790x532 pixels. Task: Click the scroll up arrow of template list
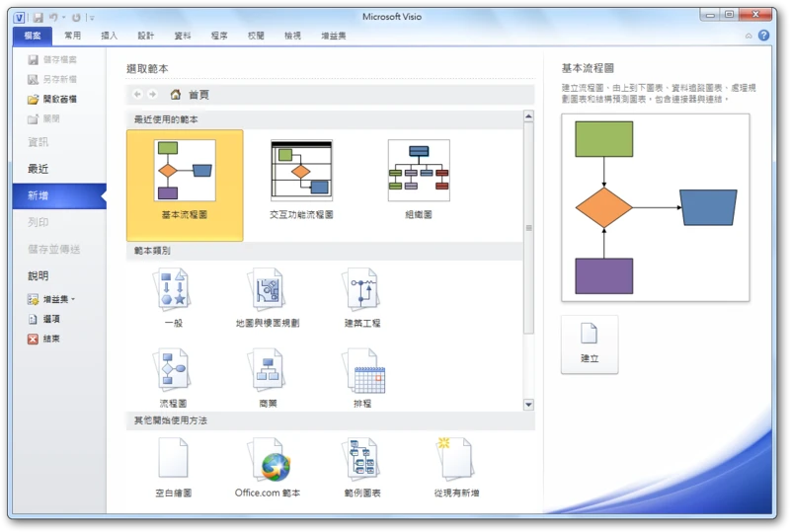coord(528,116)
